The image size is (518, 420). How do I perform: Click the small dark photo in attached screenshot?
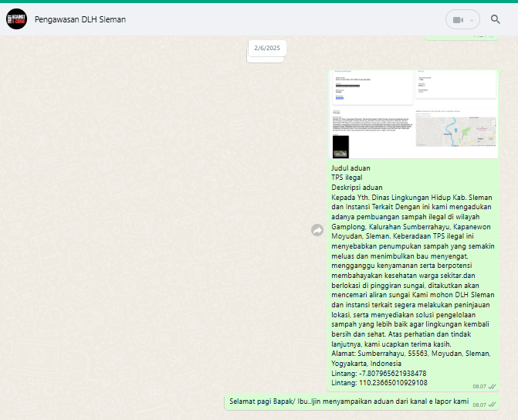(x=340, y=147)
